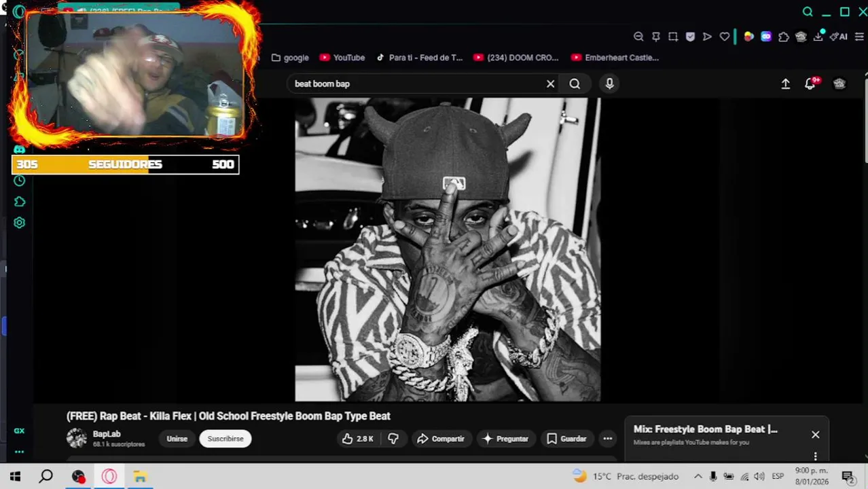Viewport: 868px width, 489px height.
Task: Click the YouTube search magnifier button
Action: click(575, 84)
